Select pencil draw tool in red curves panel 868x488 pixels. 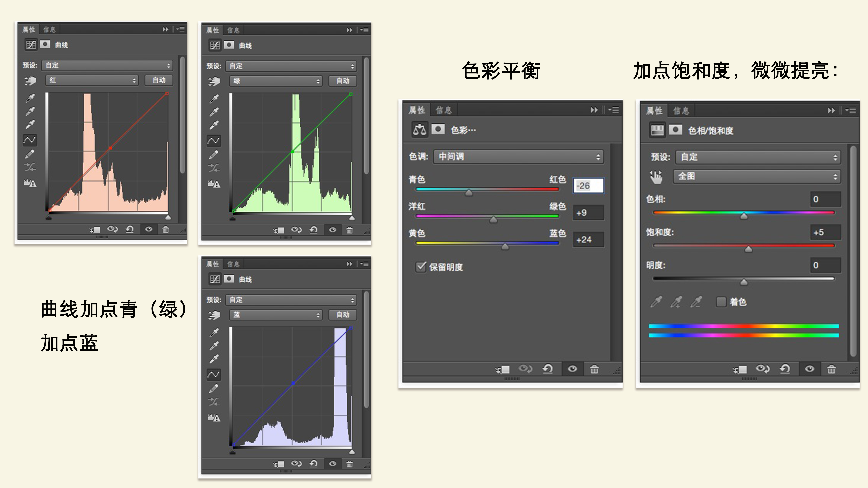pyautogui.click(x=30, y=154)
